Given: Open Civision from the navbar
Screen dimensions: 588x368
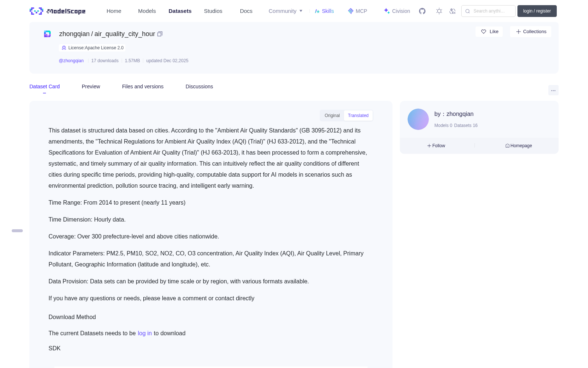Looking at the screenshot, I should point(397,11).
